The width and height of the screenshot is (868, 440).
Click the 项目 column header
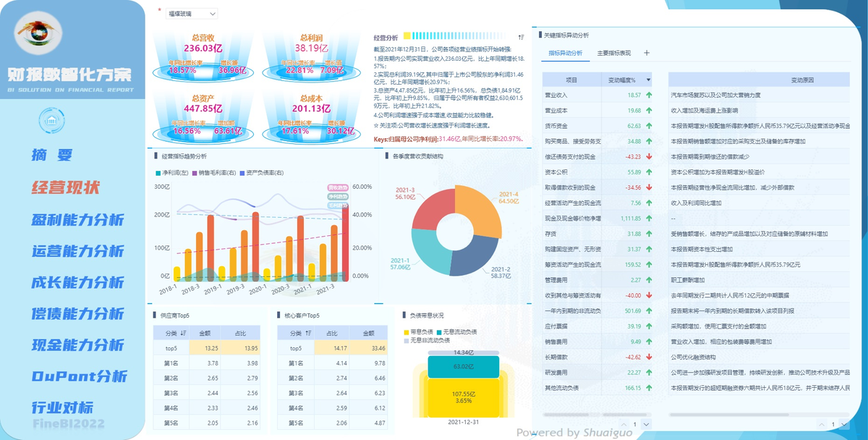571,80
